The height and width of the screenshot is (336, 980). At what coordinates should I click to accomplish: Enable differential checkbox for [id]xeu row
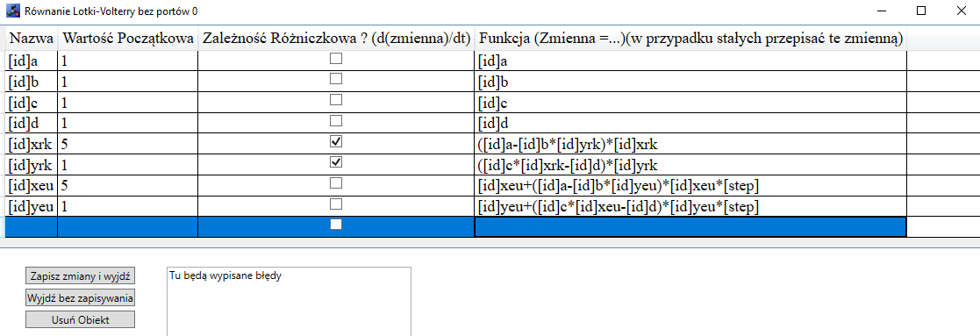pos(336,183)
